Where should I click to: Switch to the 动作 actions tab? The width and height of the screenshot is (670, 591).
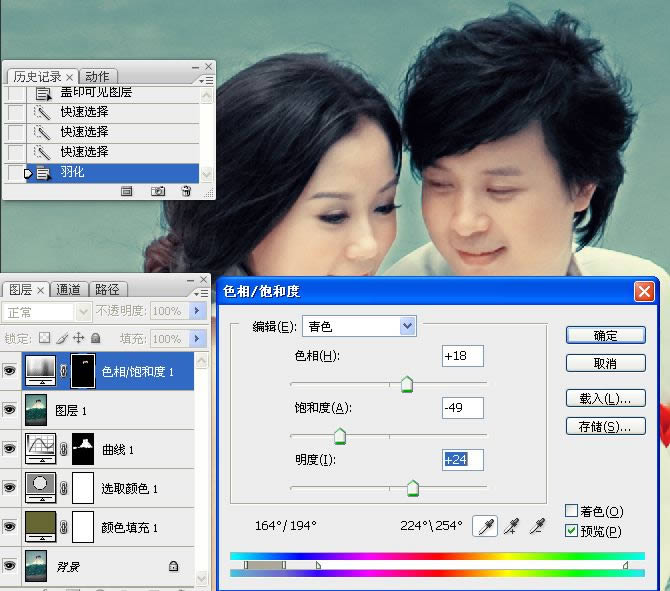pyautogui.click(x=97, y=77)
